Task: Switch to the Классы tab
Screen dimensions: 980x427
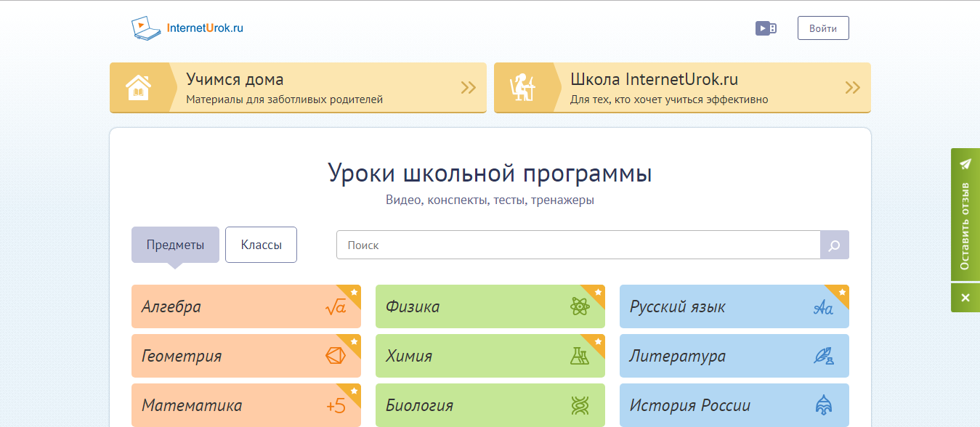Action: tap(261, 244)
